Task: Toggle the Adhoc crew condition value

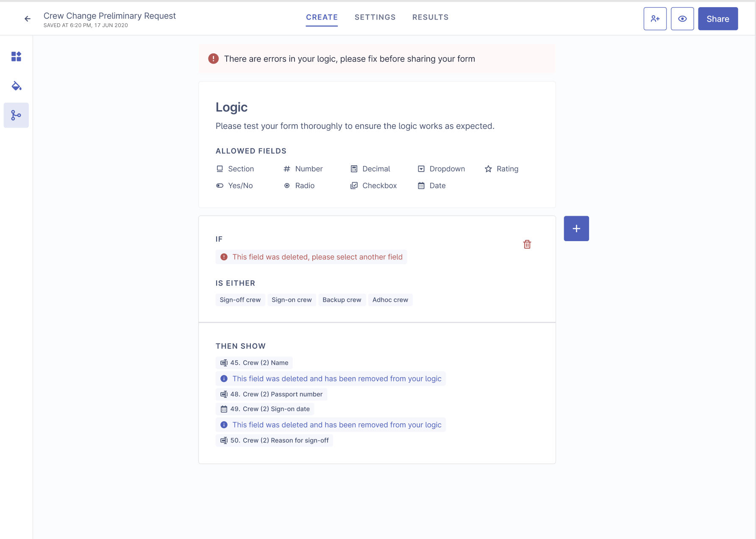Action: click(x=390, y=300)
